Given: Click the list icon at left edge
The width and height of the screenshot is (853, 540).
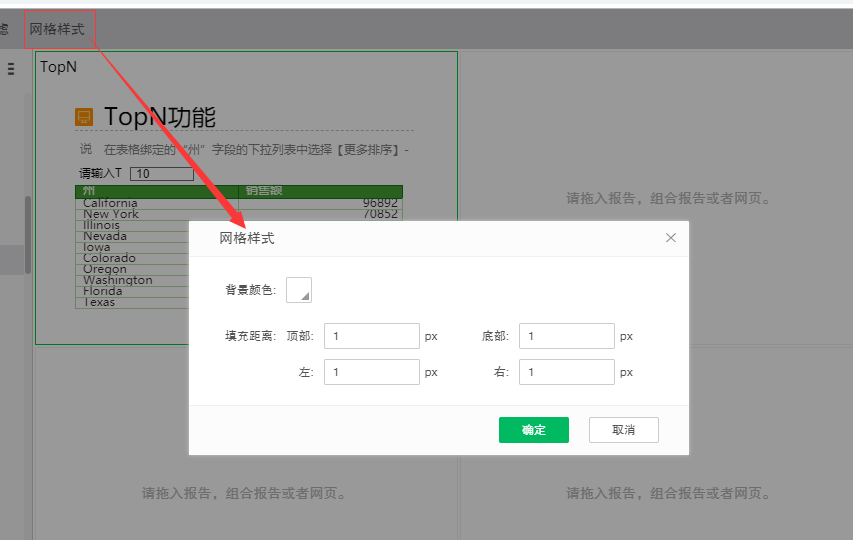Looking at the screenshot, I should [x=11, y=68].
